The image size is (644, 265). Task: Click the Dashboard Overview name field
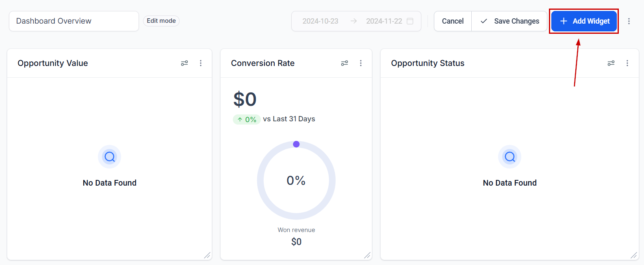[x=74, y=21]
